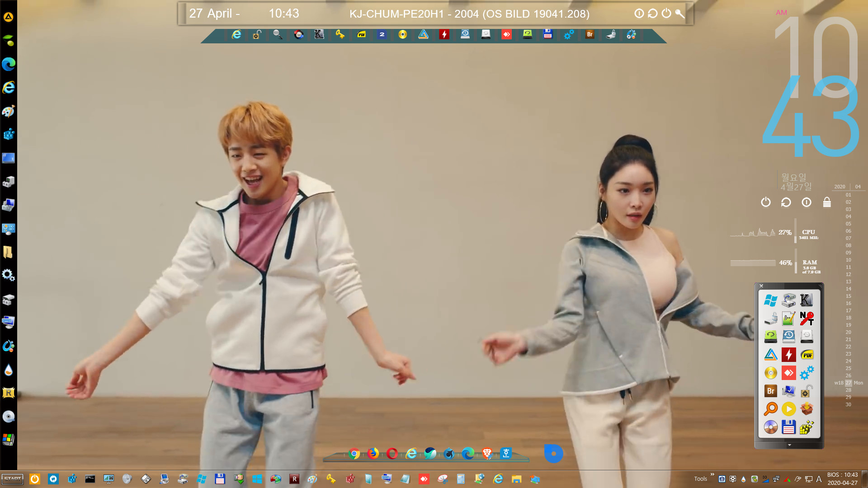Open the monitor checkmark icon in right panel
This screenshot has width=868, height=488.
click(788, 391)
